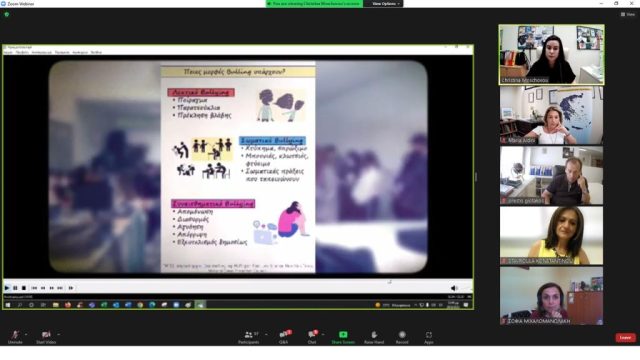Viewport: 640px width, 360px height.
Task: Click the View button at top right
Action: tap(628, 14)
